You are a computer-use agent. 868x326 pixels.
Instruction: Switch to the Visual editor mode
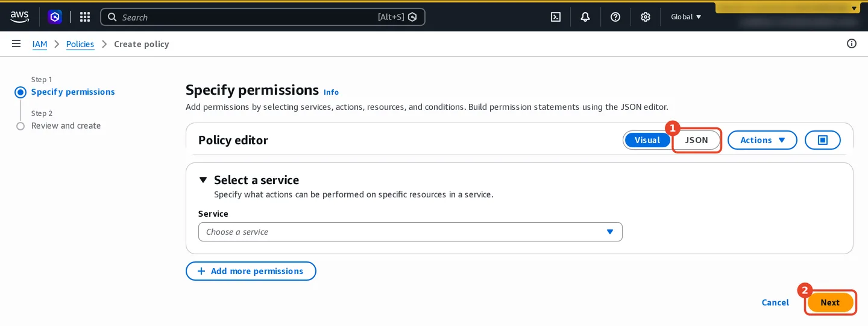point(647,140)
